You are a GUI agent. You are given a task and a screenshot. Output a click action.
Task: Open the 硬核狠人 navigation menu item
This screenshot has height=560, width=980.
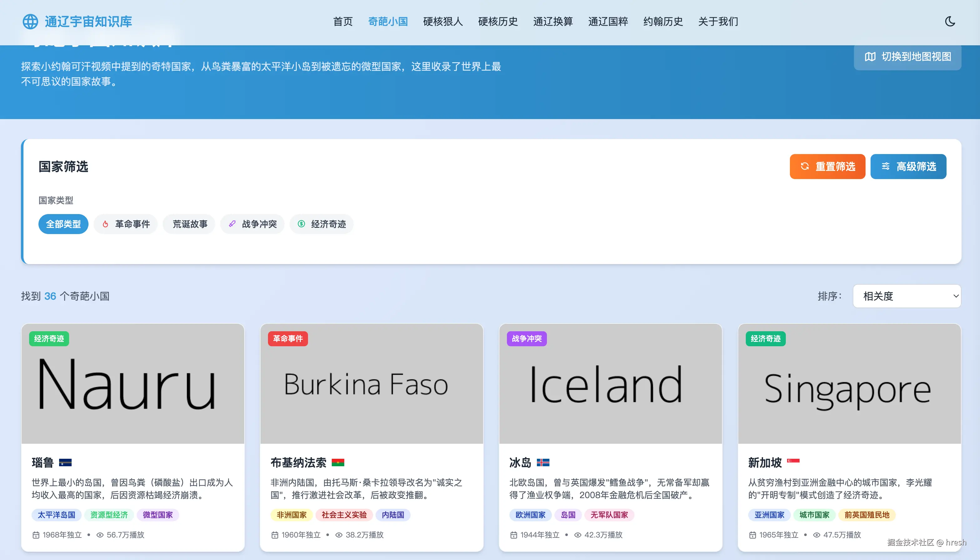point(442,22)
